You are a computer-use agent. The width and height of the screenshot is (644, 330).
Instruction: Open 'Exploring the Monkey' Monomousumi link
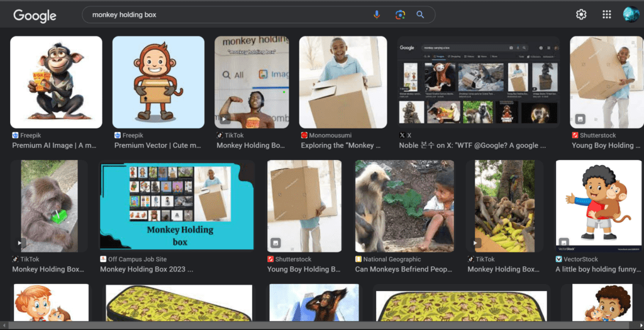pyautogui.click(x=340, y=145)
